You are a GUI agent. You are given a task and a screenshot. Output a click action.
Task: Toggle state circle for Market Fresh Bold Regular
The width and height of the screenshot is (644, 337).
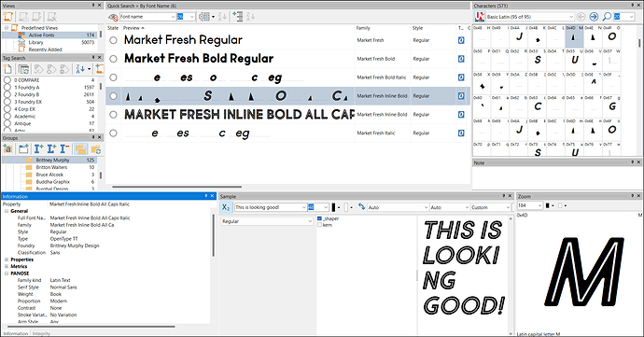pyautogui.click(x=113, y=59)
